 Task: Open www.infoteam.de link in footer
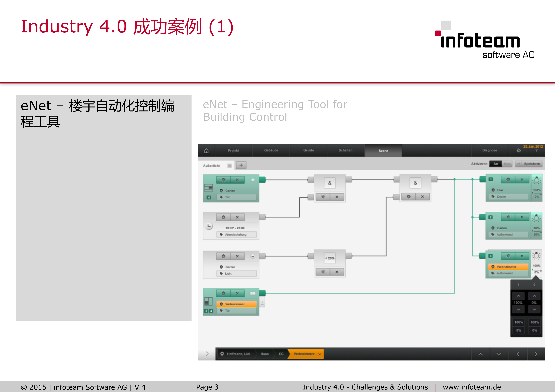pos(472,387)
